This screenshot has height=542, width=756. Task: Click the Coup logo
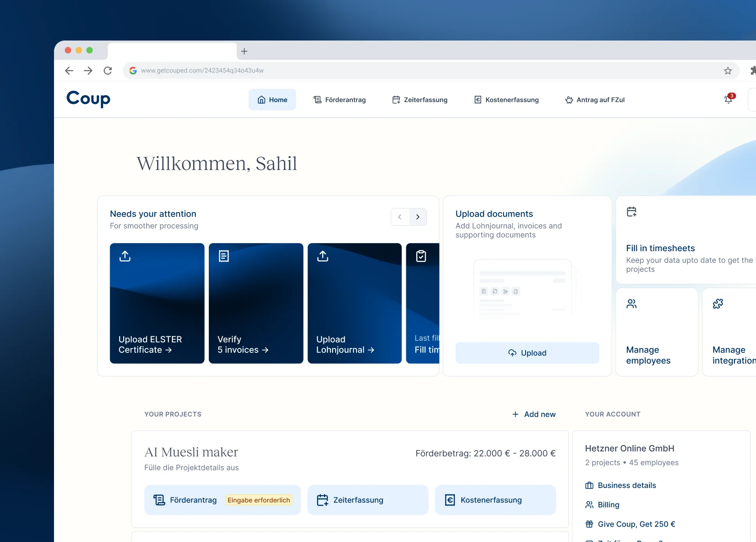point(88,99)
